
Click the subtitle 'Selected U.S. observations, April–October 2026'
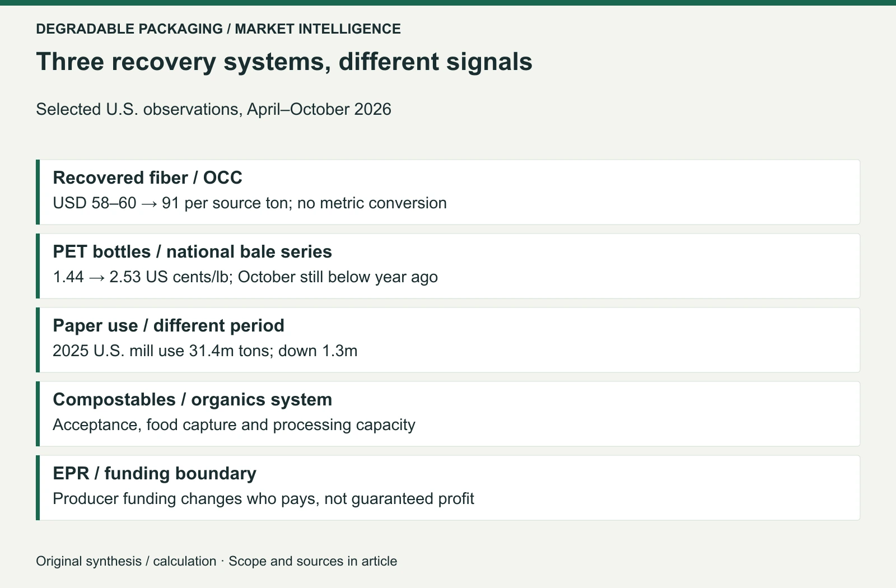(x=213, y=109)
